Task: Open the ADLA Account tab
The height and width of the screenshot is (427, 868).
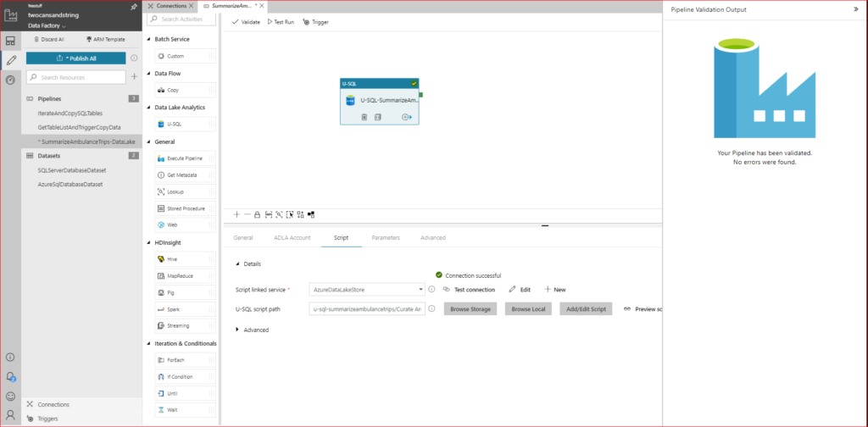Action: [293, 237]
